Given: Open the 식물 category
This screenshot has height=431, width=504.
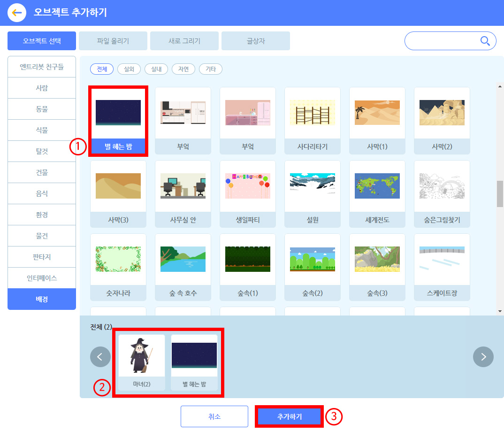Looking at the screenshot, I should tap(42, 130).
